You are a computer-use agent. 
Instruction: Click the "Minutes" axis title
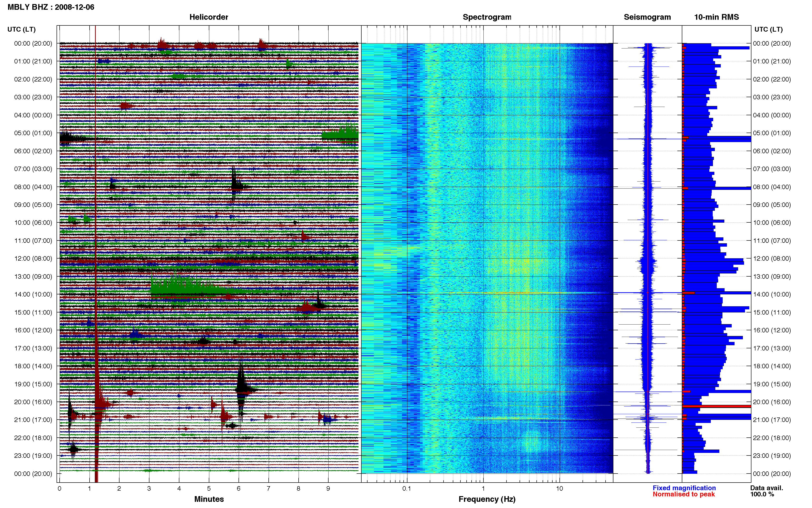[x=209, y=499]
